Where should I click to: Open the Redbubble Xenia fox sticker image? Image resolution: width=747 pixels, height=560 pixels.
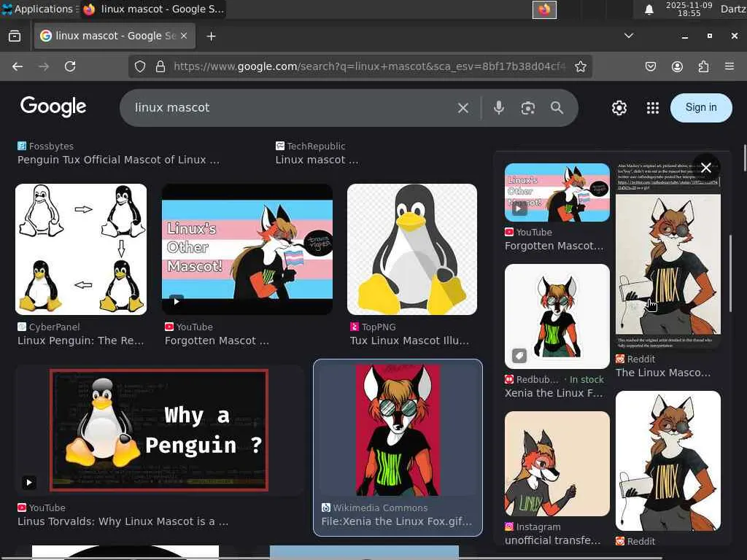(x=557, y=316)
